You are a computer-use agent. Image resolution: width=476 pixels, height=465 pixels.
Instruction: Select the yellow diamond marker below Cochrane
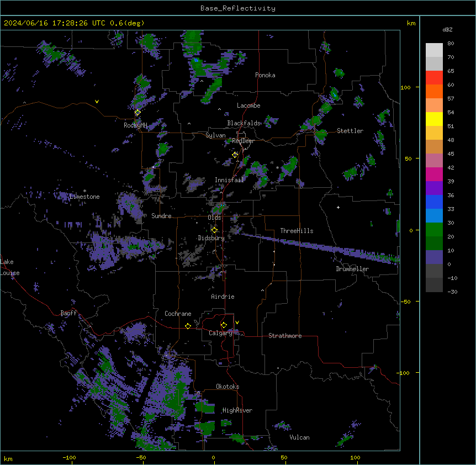188,326
